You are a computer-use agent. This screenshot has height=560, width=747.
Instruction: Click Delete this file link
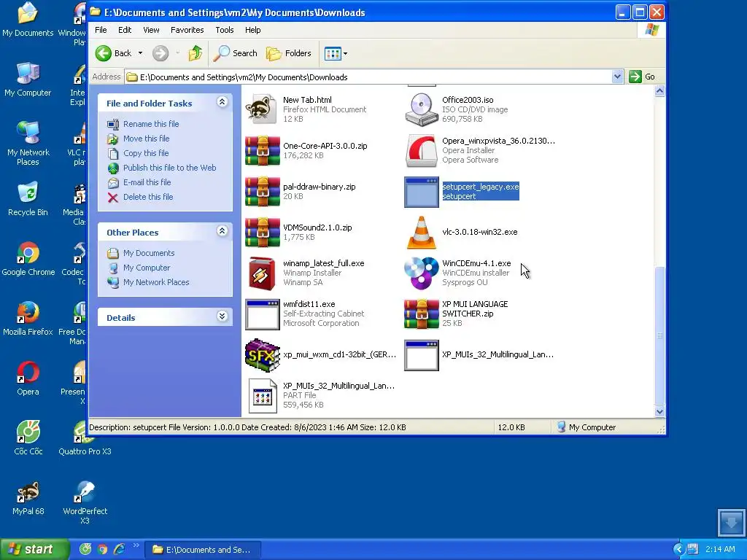(x=148, y=197)
